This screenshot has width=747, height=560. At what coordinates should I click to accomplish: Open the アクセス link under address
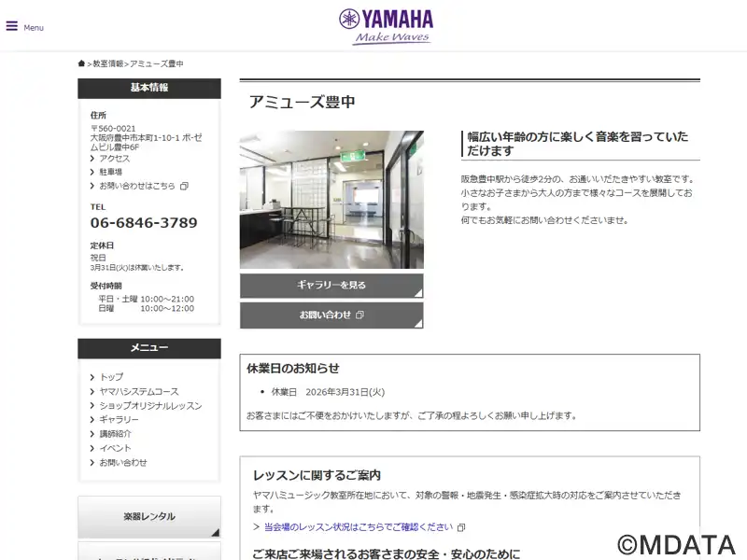114,158
